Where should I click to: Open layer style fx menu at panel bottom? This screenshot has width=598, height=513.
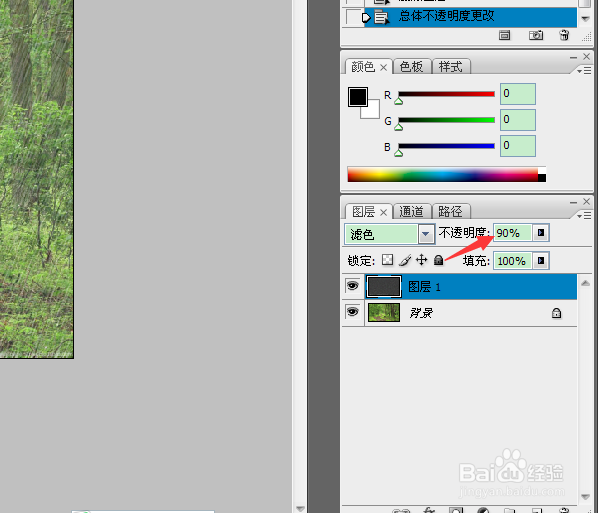click(429, 510)
